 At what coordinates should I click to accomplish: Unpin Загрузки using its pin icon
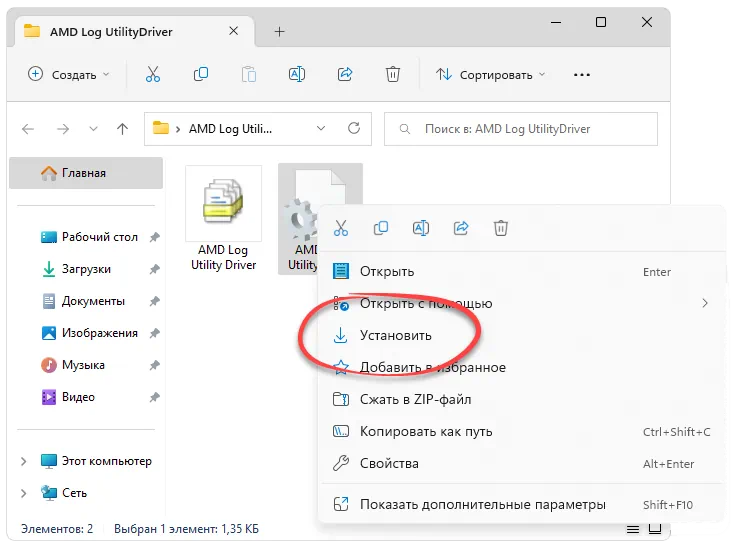click(154, 269)
